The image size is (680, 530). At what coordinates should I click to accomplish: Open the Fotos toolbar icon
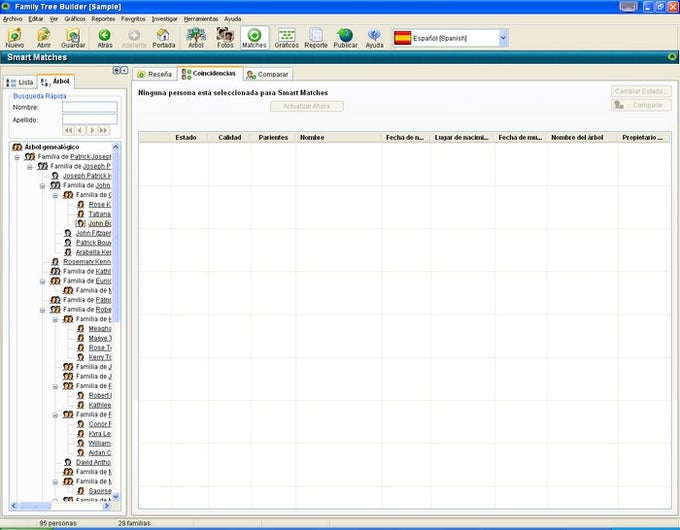225,37
